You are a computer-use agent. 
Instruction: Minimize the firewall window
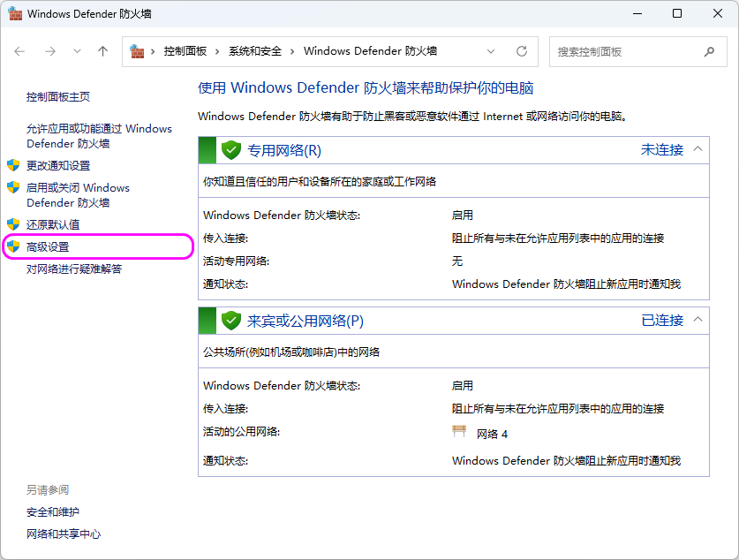pos(637,13)
